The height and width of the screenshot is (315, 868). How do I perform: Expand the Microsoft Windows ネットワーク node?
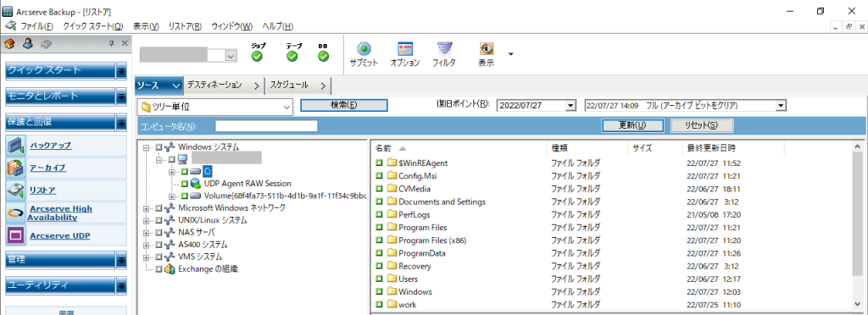(x=147, y=208)
